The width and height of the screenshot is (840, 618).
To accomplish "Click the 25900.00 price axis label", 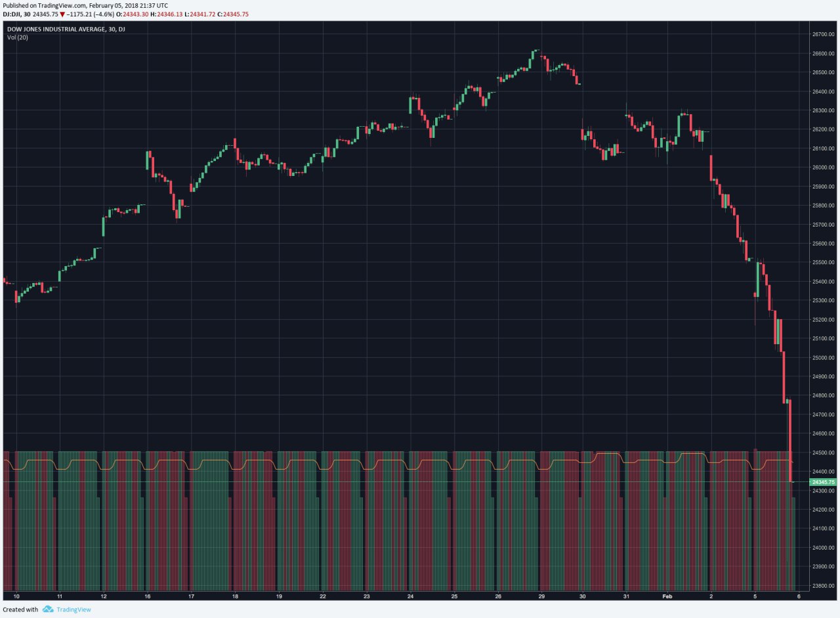I will pyautogui.click(x=824, y=187).
